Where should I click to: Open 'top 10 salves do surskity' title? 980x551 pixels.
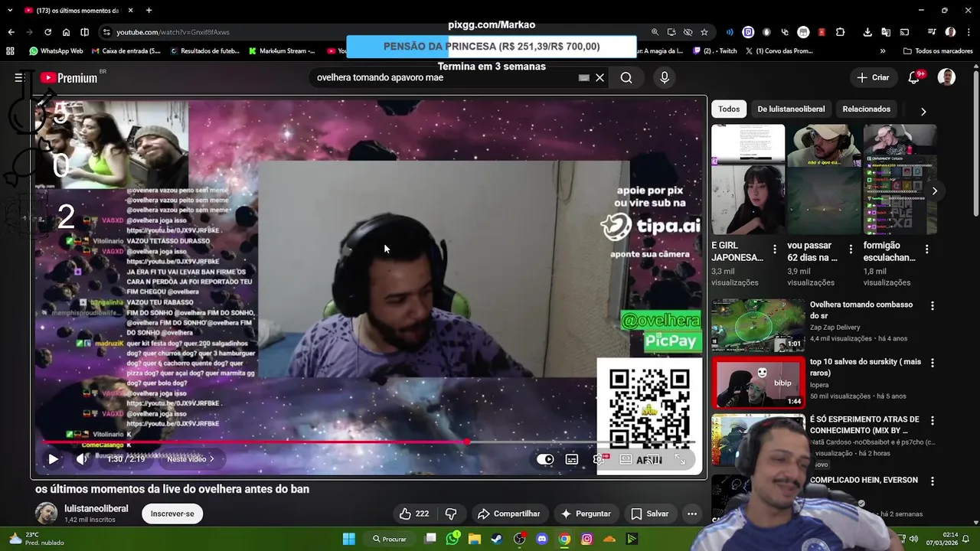pyautogui.click(x=865, y=367)
